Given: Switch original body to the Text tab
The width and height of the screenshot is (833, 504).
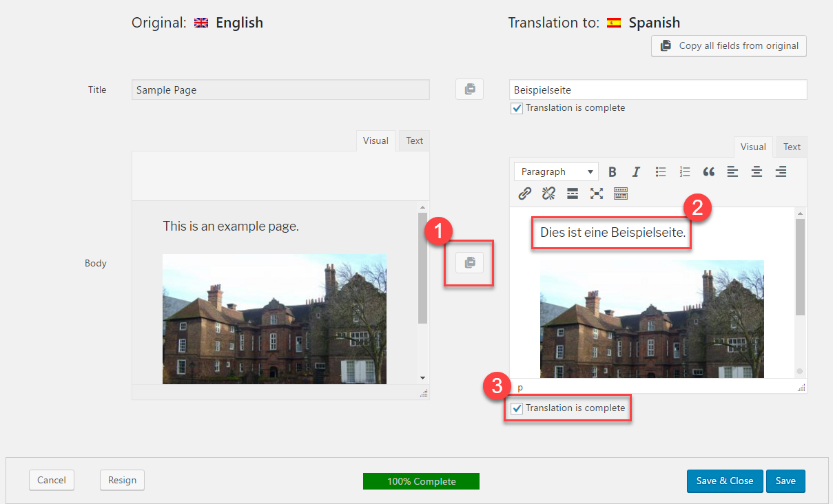Looking at the screenshot, I should point(414,140).
